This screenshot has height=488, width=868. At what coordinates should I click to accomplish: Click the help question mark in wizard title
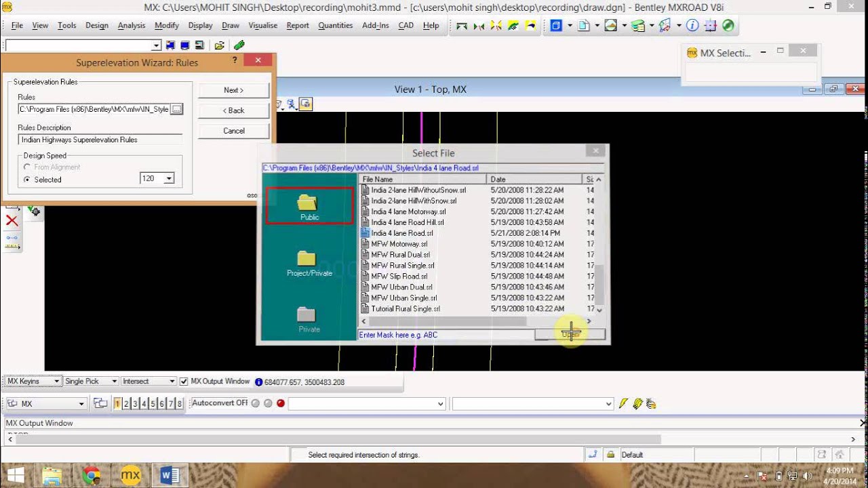pyautogui.click(x=235, y=60)
